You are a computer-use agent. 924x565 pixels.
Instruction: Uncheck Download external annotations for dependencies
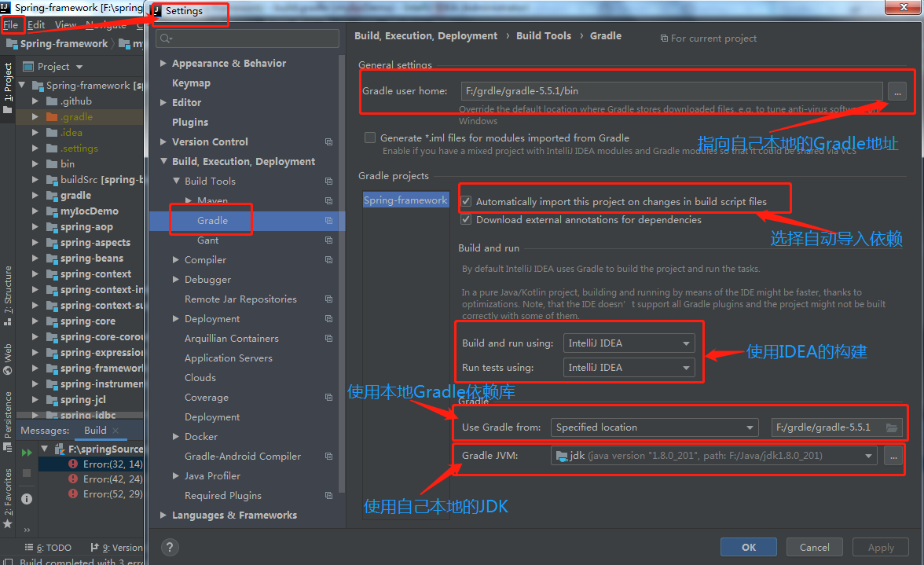pyautogui.click(x=466, y=220)
